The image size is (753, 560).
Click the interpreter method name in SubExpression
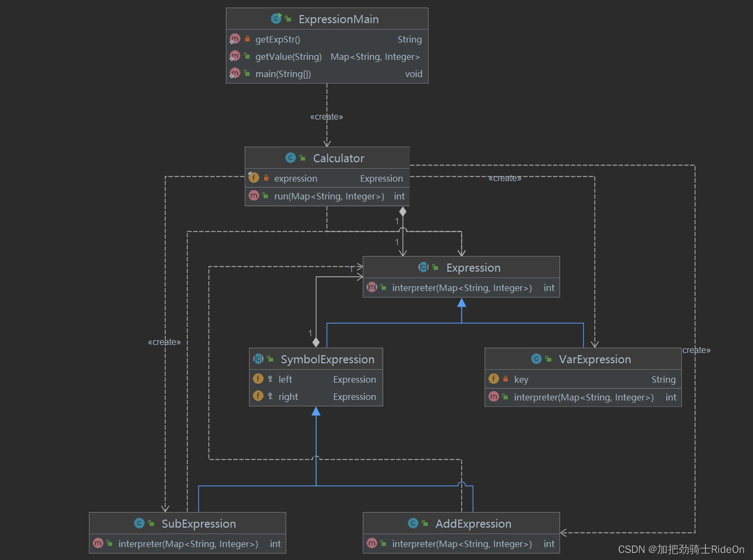[x=188, y=544]
